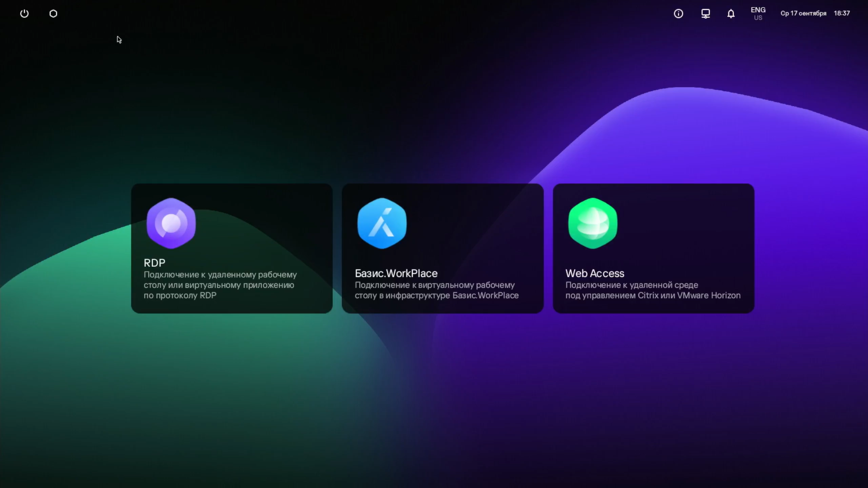This screenshot has height=488, width=868.
Task: Click RDP description about удаленному рабочему столу
Action: click(220, 285)
